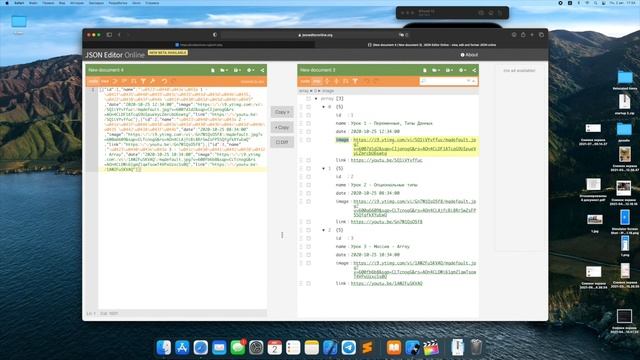
Task: Switch the left panel to code mode
Action: [93, 81]
